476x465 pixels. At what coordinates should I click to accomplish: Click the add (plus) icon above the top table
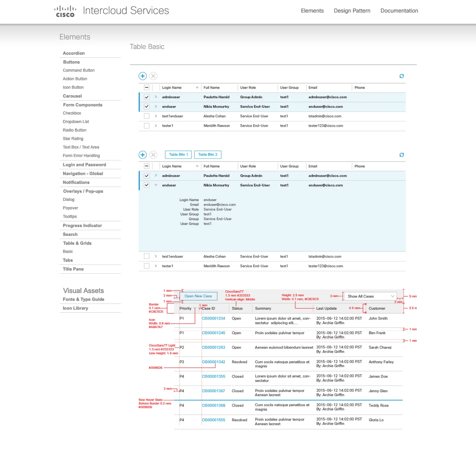coord(143,76)
